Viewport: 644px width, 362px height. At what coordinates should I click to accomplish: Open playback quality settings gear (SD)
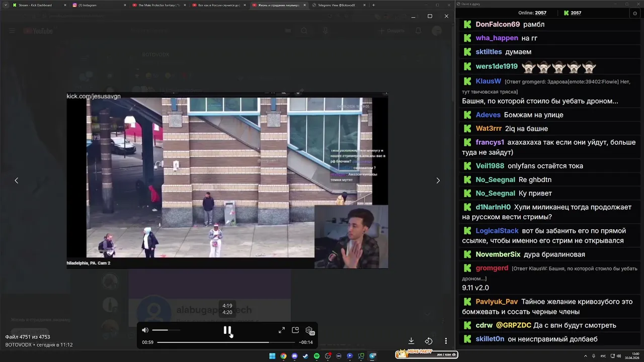click(309, 330)
